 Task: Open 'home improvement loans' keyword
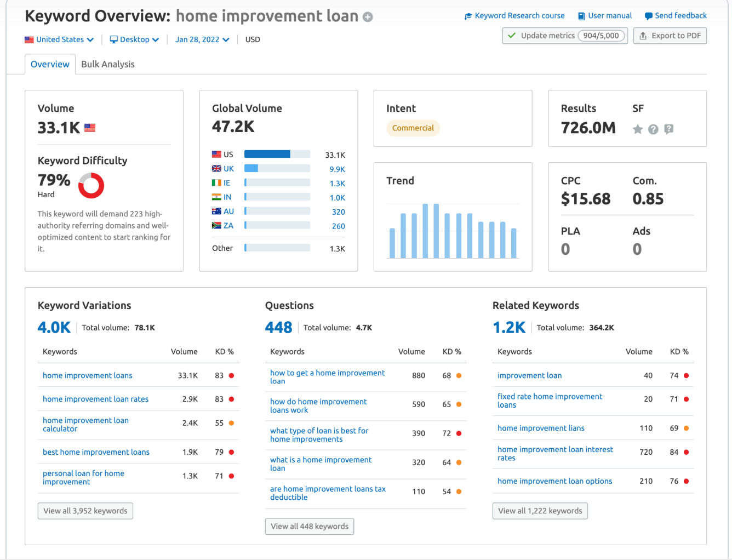(88, 376)
